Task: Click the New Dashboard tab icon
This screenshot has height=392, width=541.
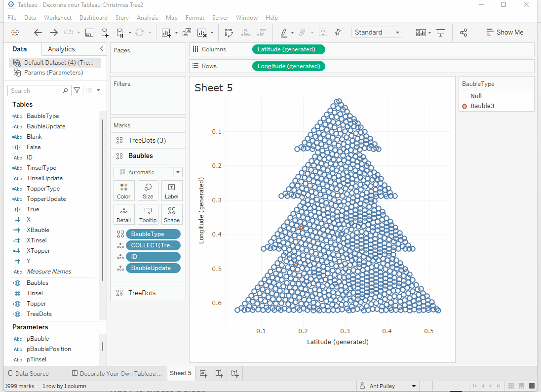Action: (219, 374)
